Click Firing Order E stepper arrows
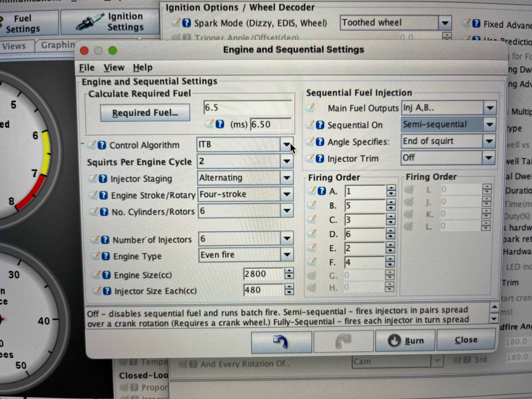Screen dimensions: 532x399 pyautogui.click(x=390, y=248)
